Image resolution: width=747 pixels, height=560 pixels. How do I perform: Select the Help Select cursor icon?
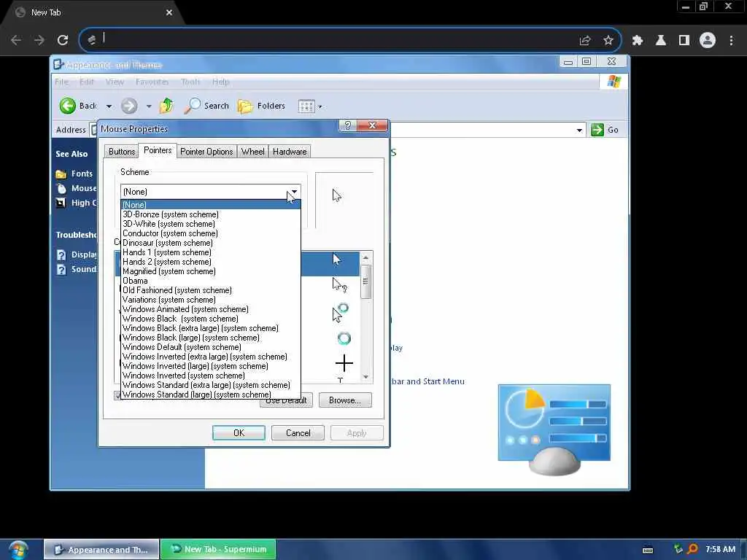click(x=340, y=285)
